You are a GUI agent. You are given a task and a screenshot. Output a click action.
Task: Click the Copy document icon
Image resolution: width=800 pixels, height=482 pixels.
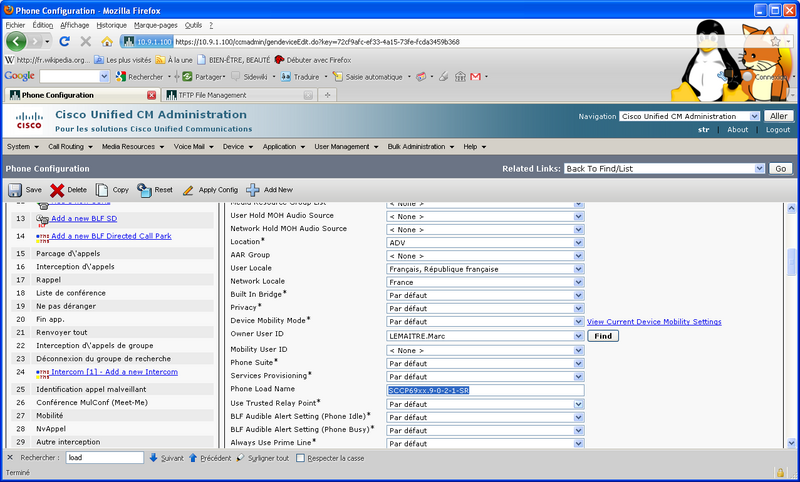point(102,189)
